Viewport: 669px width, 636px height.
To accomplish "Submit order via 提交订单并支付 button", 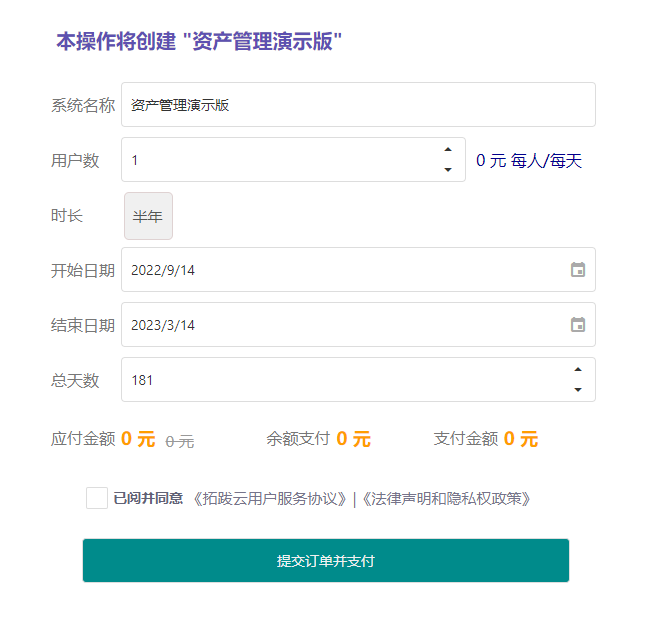I will 326,560.
